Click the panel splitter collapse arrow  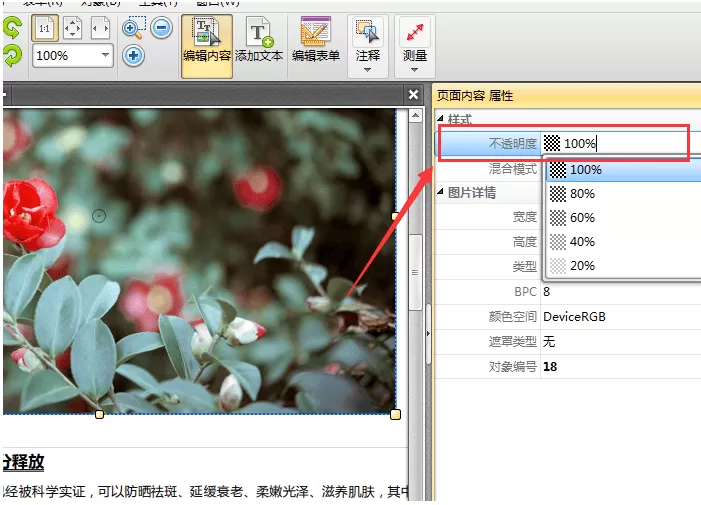428,333
